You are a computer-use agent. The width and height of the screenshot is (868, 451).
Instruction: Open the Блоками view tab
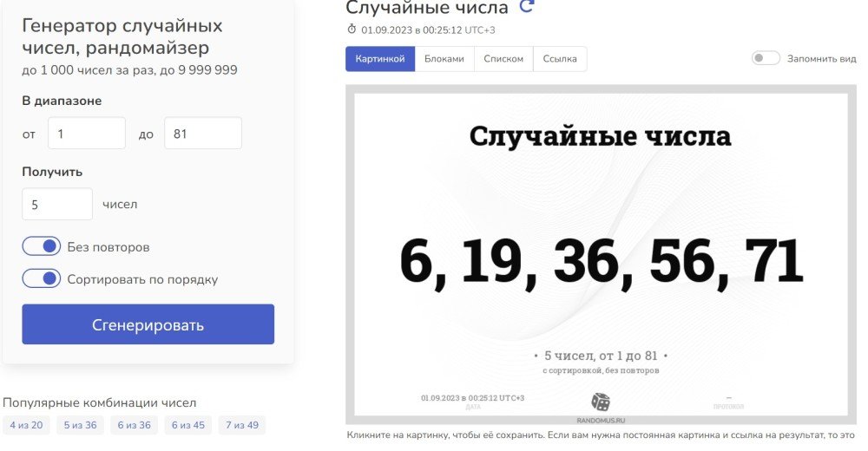click(444, 59)
